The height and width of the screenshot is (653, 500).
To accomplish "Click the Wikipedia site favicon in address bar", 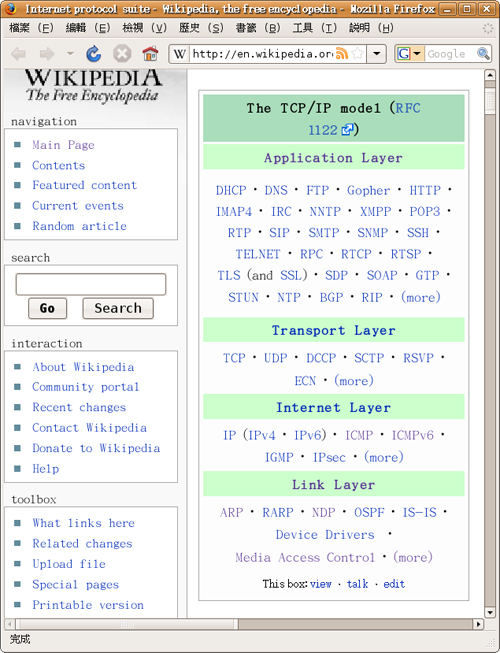I will [179, 54].
